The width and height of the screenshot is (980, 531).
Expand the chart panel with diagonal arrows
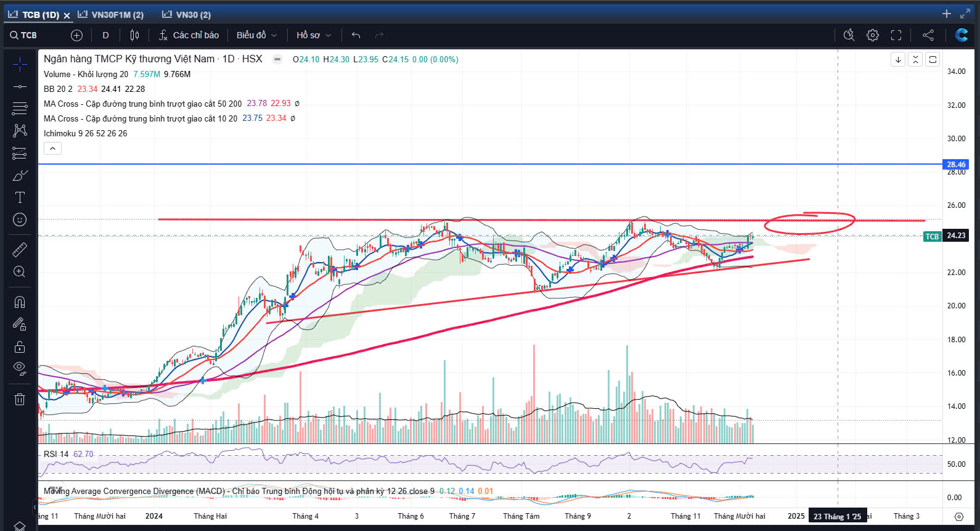point(965,14)
